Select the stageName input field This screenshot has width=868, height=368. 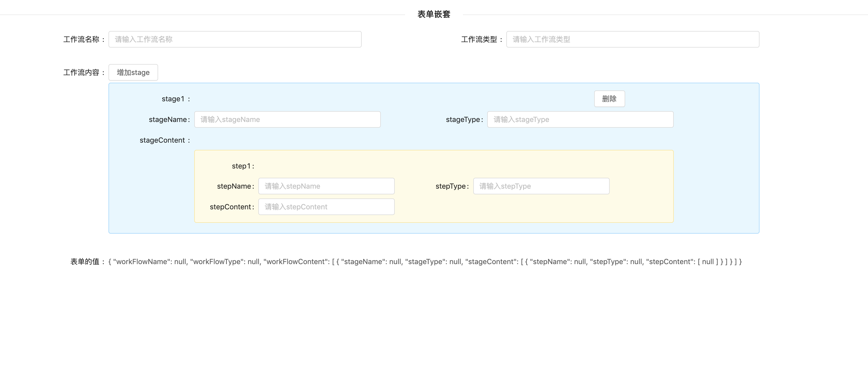click(x=287, y=120)
